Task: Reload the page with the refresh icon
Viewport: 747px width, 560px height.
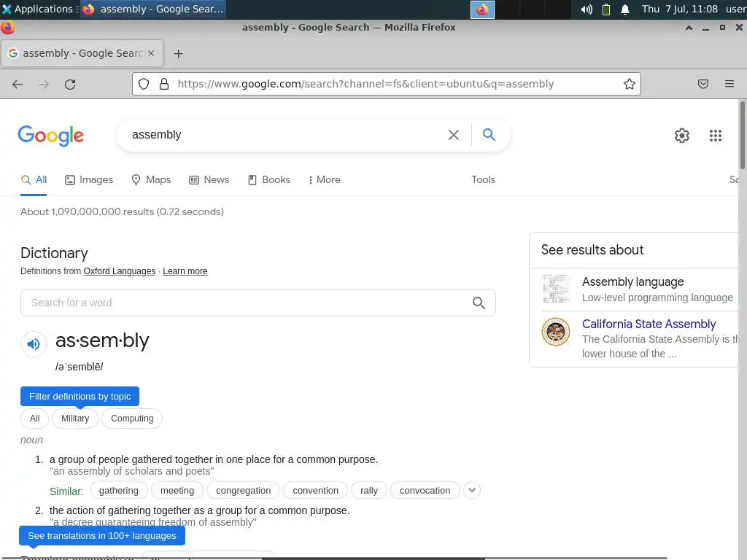Action: click(70, 85)
